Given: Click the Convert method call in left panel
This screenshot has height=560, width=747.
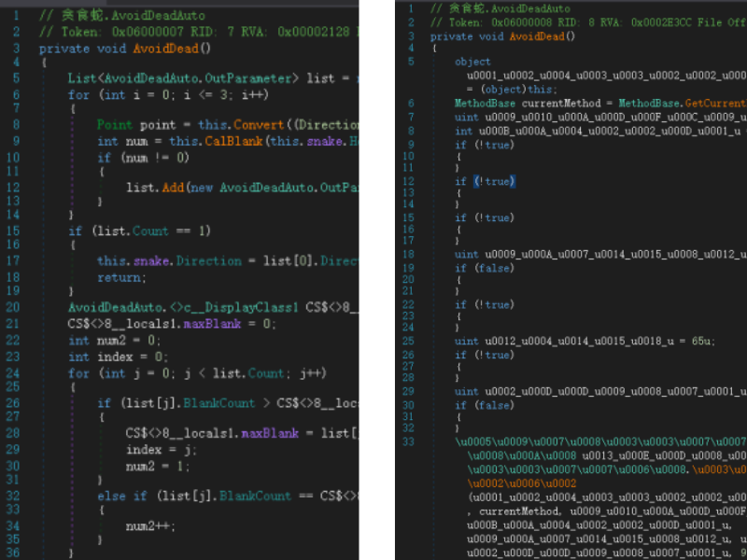Looking at the screenshot, I should (258, 125).
